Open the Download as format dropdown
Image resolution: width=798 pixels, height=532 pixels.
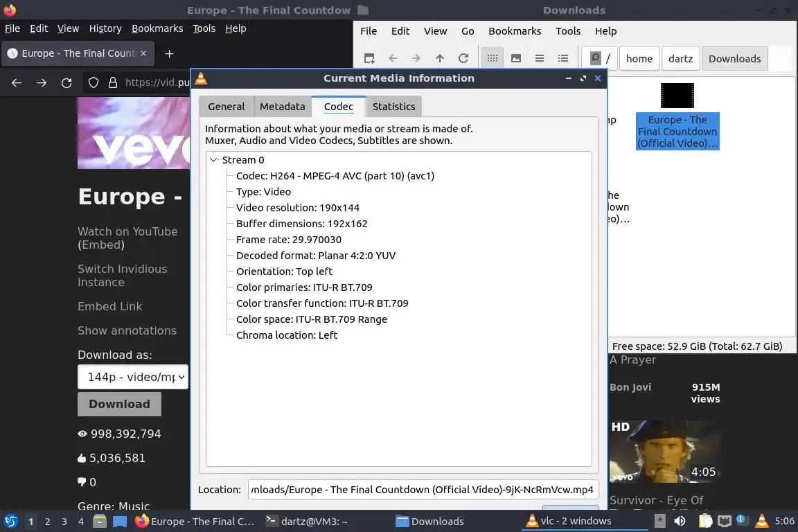[x=133, y=377]
